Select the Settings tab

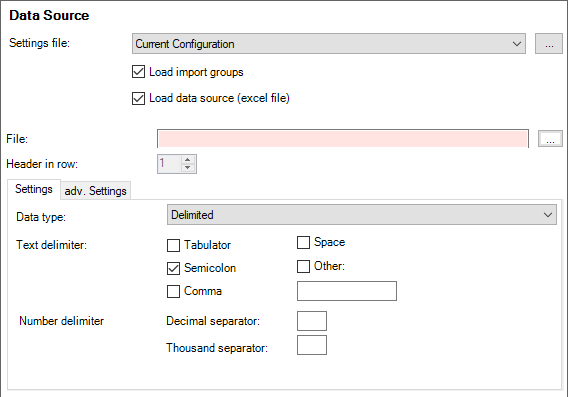coord(34,189)
